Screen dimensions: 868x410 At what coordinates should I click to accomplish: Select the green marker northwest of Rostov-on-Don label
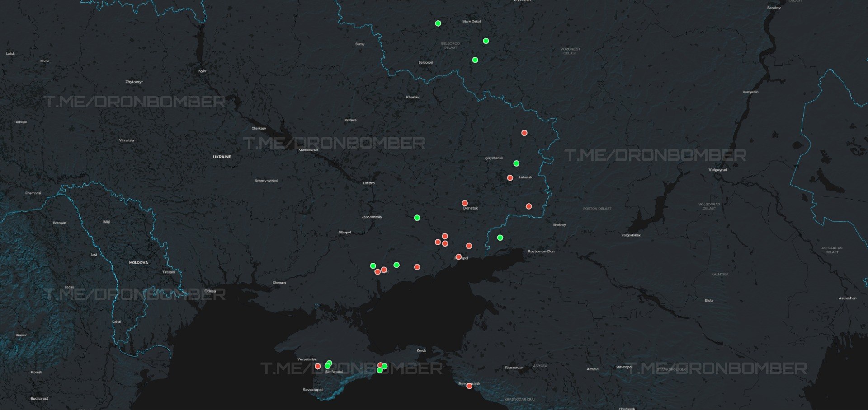point(500,238)
